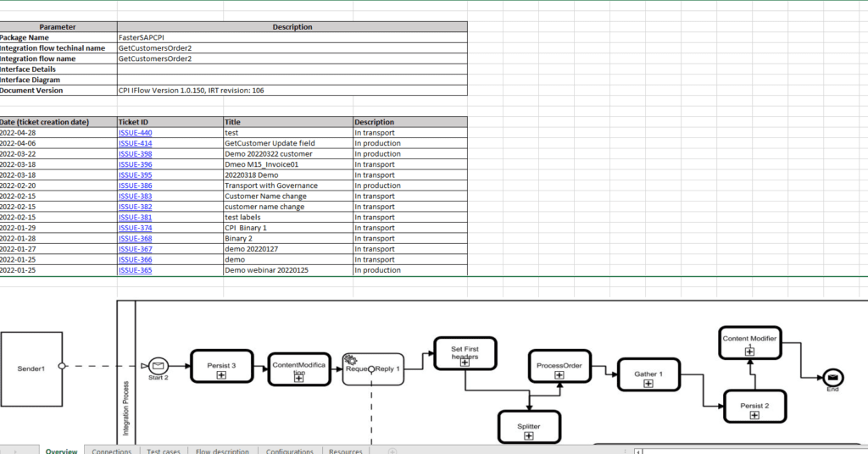This screenshot has width=868, height=454.
Task: Select the 'Transport with Governance' title cell
Action: click(x=288, y=185)
